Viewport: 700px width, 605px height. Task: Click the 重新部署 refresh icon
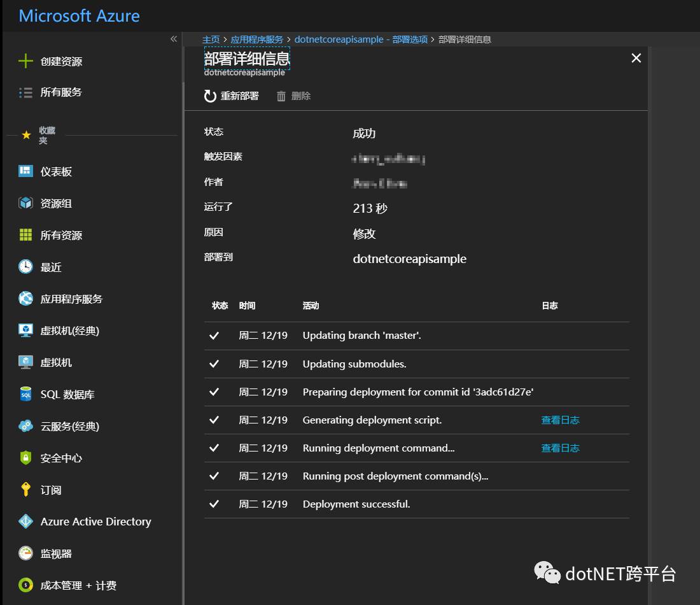point(210,96)
